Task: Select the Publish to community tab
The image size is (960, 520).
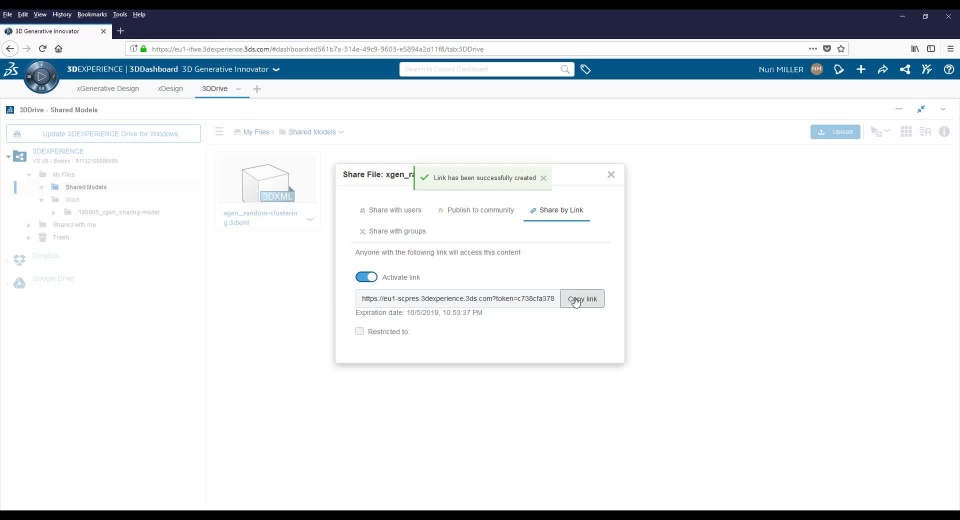Action: (476, 210)
